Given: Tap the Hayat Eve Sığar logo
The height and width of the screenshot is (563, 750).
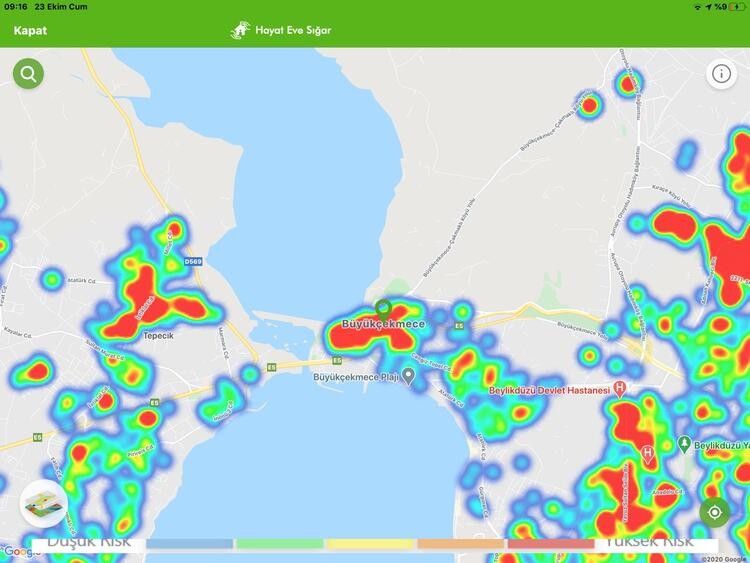Looking at the screenshot, I should click(240, 30).
